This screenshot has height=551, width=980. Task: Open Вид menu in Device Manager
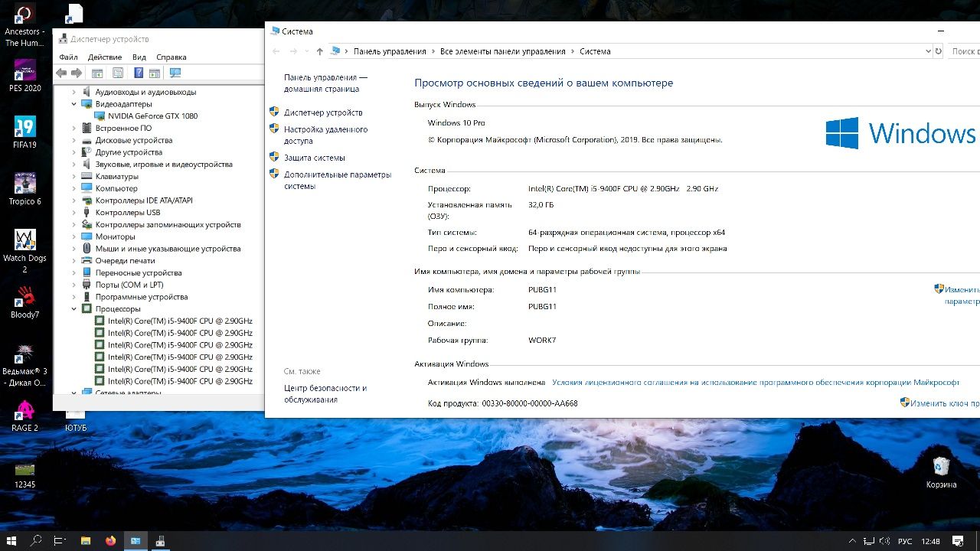139,57
